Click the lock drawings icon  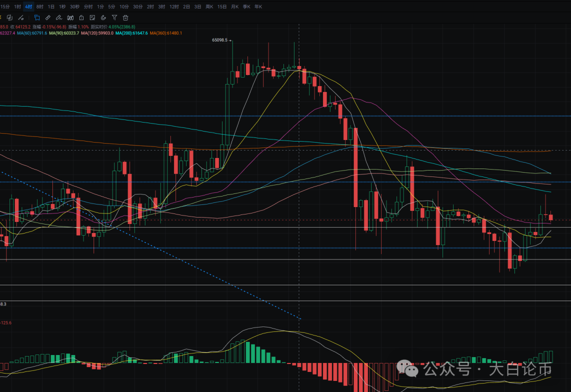(81, 17)
